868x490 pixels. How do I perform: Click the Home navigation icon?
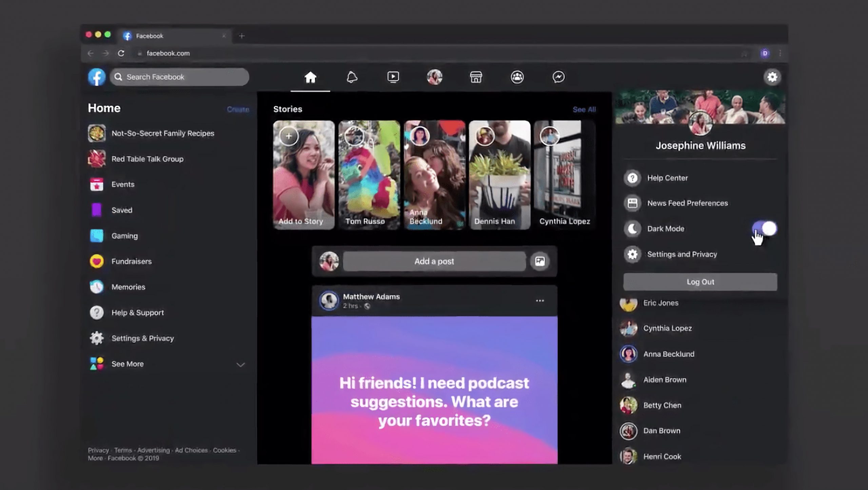[x=311, y=76]
